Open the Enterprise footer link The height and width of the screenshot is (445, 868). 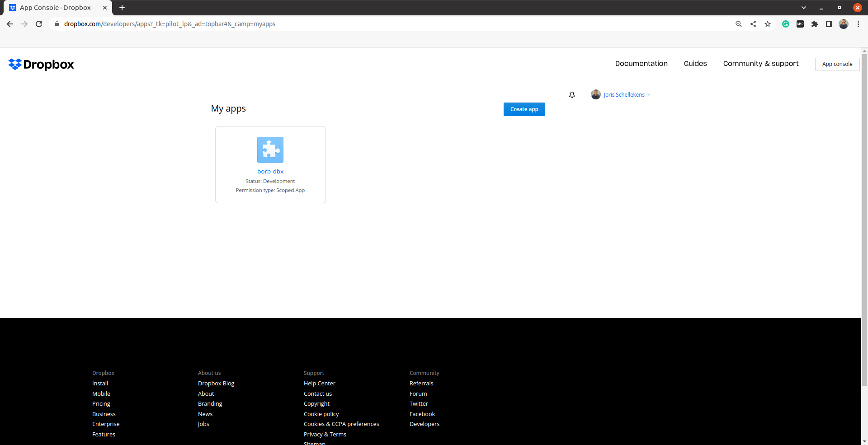106,424
